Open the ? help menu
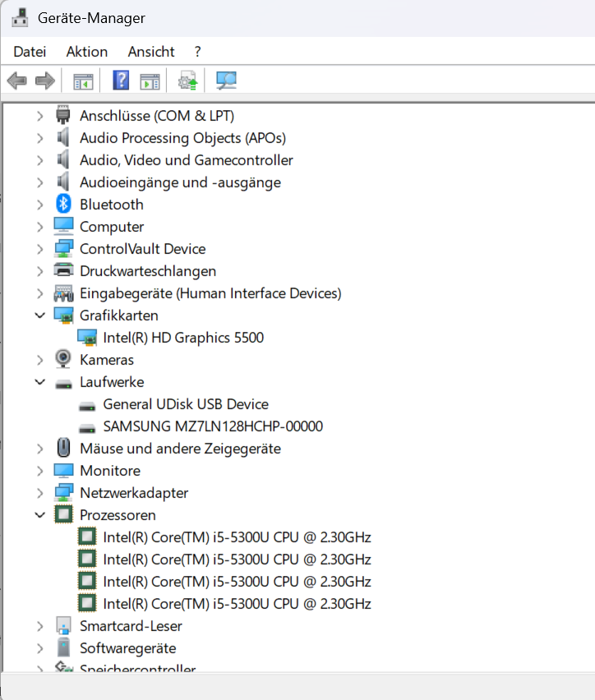Viewport: 595px width, 700px height. [197, 52]
